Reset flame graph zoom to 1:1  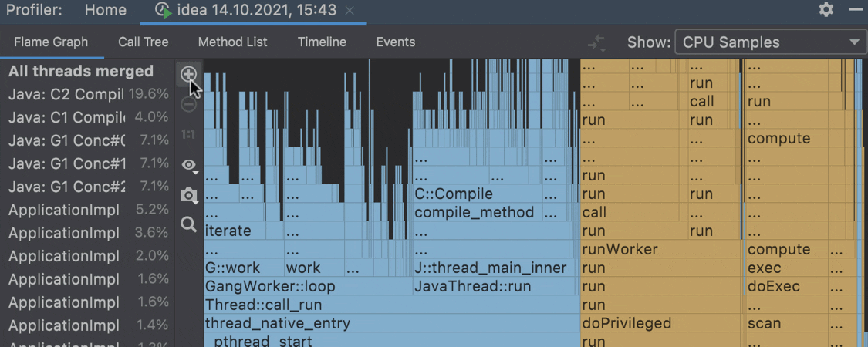point(189,134)
